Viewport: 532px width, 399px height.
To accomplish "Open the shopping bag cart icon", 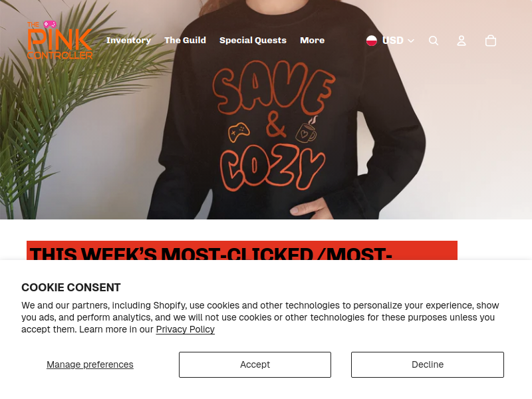I will tap(491, 41).
